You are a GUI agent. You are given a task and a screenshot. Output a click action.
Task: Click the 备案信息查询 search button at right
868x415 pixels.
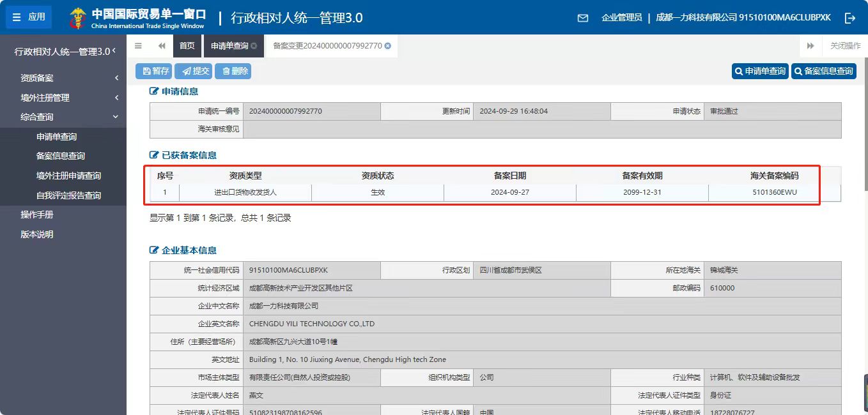coord(824,71)
